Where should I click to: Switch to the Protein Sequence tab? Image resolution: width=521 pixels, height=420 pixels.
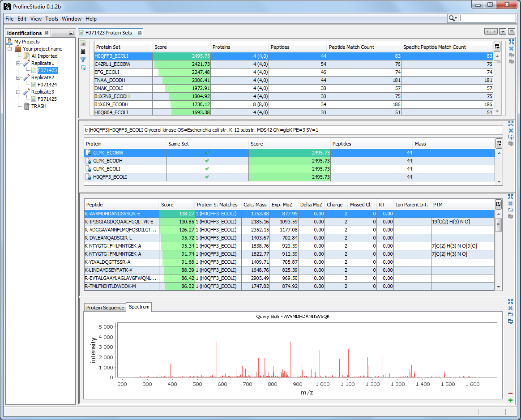click(x=105, y=308)
